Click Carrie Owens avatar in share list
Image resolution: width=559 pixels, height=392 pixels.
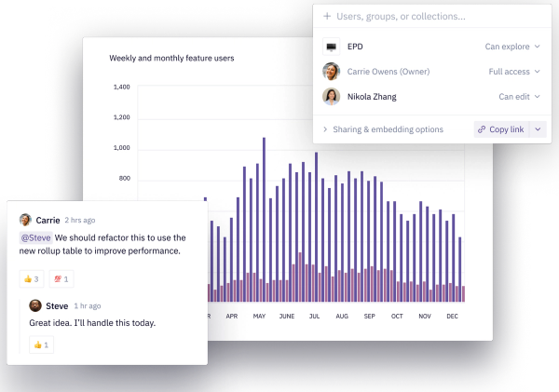click(331, 72)
